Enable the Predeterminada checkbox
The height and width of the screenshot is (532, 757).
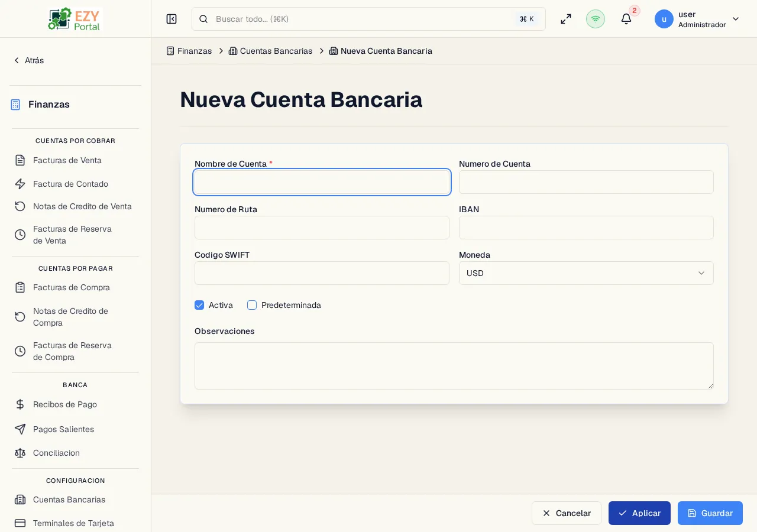(252, 305)
